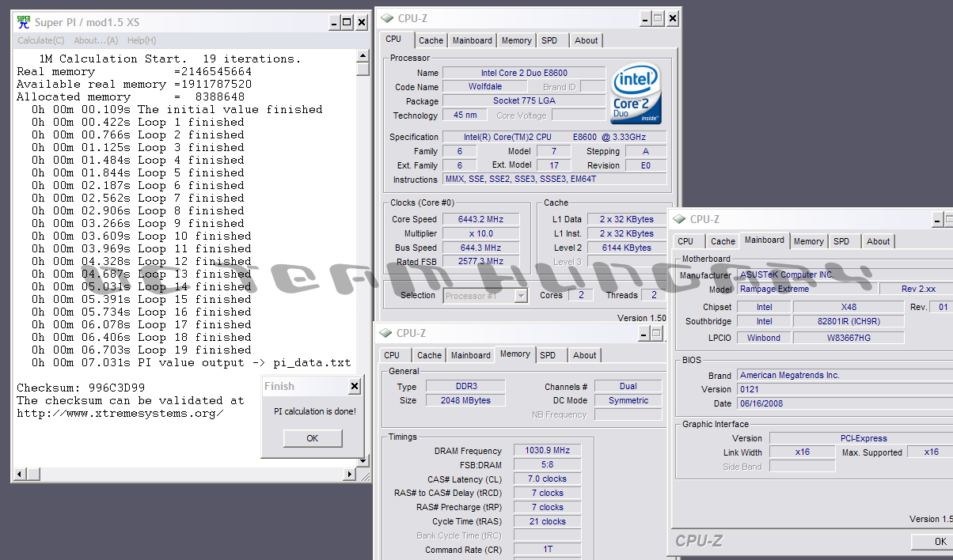
Task: Click CPU-Z title icon in memory window
Action: 385,333
